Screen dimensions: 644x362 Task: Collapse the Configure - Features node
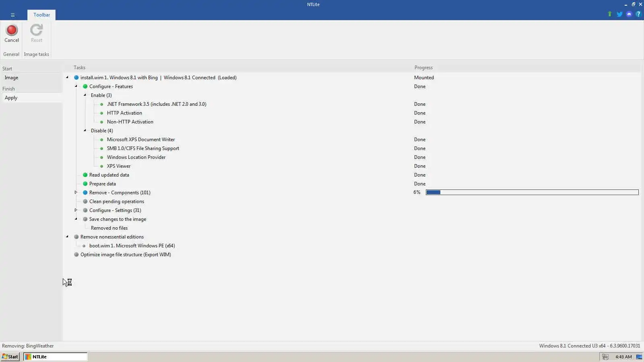click(76, 86)
